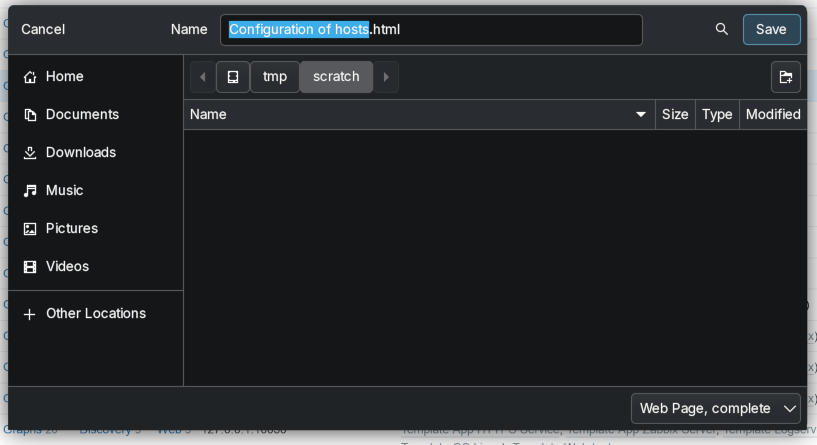This screenshot has height=445, width=817.
Task: Open Pictures location in sidebar
Action: [x=96, y=229]
